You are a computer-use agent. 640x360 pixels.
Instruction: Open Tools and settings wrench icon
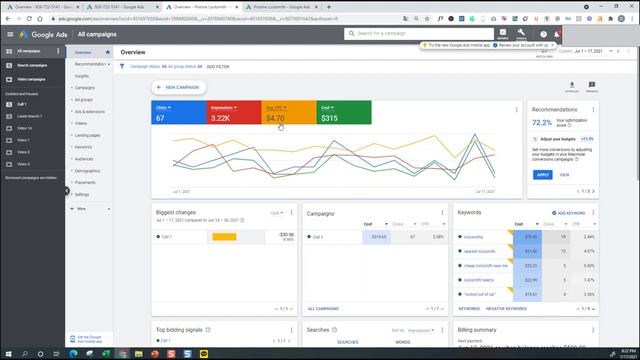click(521, 33)
